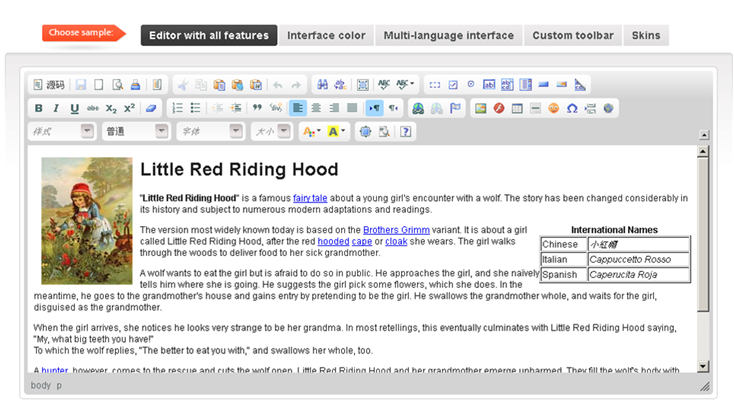Open the text background color picker

click(336, 131)
